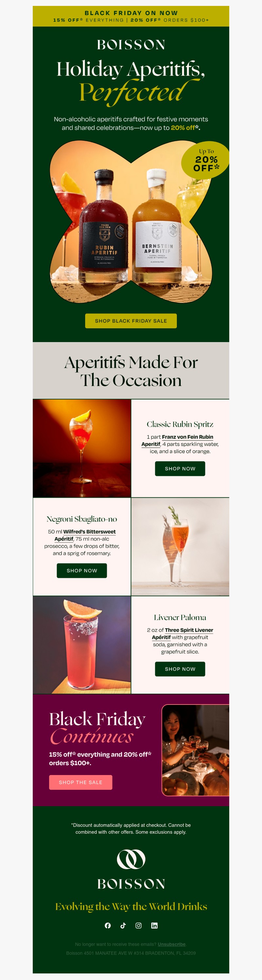The height and width of the screenshot is (980, 262).
Task: Open Boisson's Facebook page icon
Action: click(x=108, y=926)
